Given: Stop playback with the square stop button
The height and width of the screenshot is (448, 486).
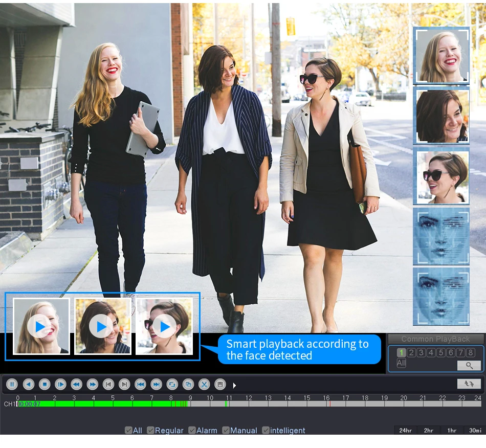Looking at the screenshot, I should [x=45, y=385].
